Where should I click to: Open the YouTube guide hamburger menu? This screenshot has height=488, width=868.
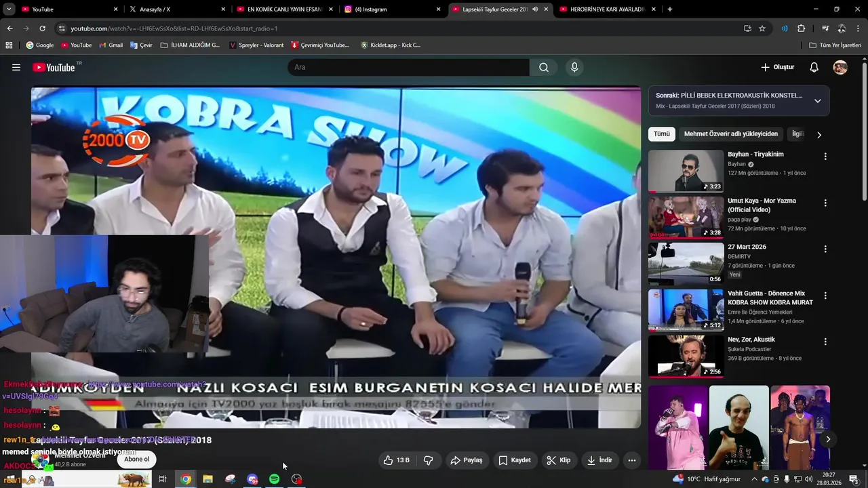pos(16,67)
